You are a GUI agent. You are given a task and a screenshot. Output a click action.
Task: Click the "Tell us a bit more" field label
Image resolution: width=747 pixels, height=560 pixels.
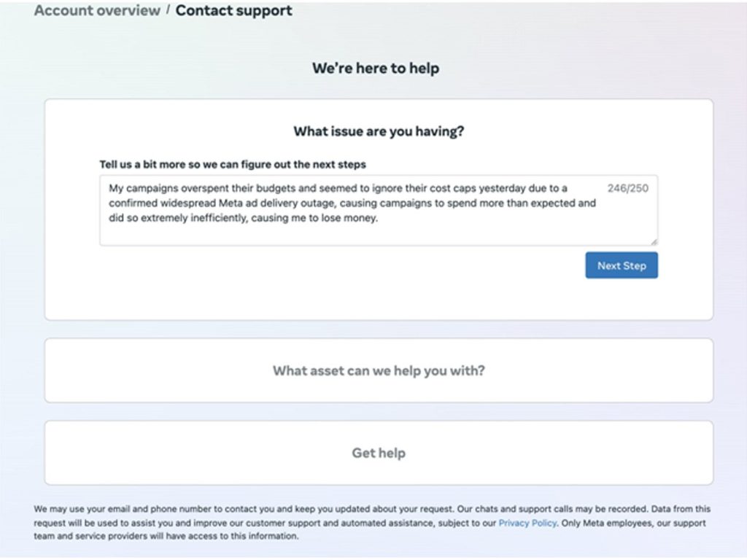click(233, 164)
